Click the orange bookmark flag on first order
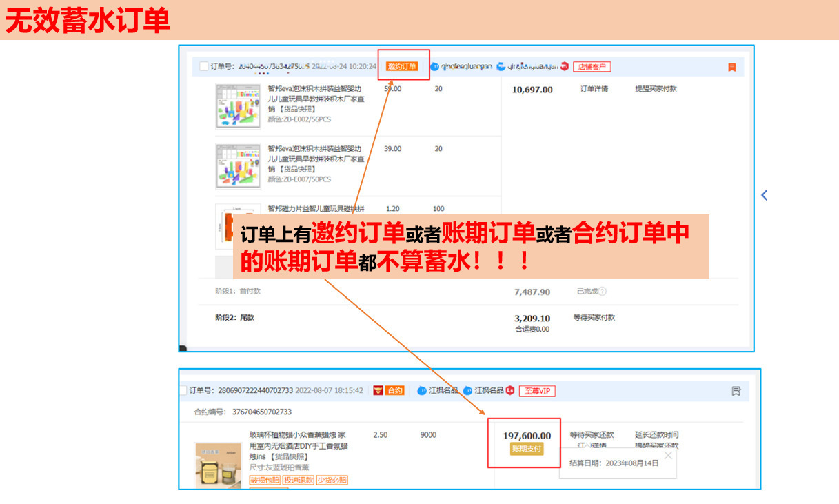Screen dimensions: 839x504 pos(731,68)
